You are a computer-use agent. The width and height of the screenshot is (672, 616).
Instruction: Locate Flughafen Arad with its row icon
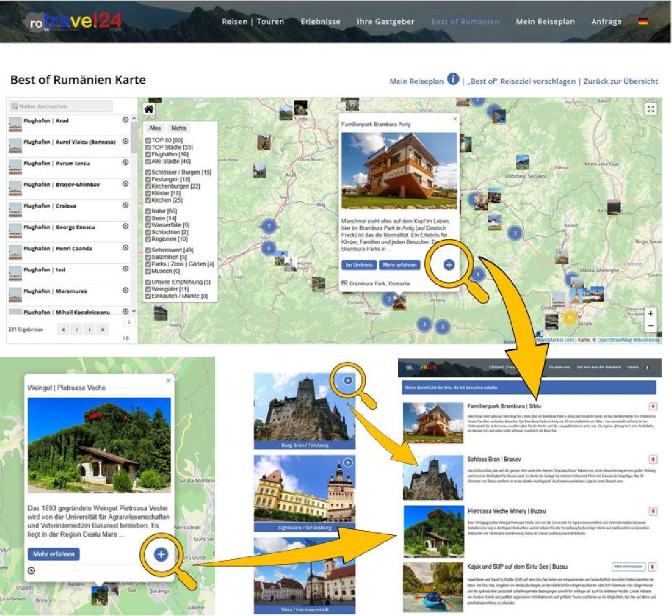(x=126, y=120)
